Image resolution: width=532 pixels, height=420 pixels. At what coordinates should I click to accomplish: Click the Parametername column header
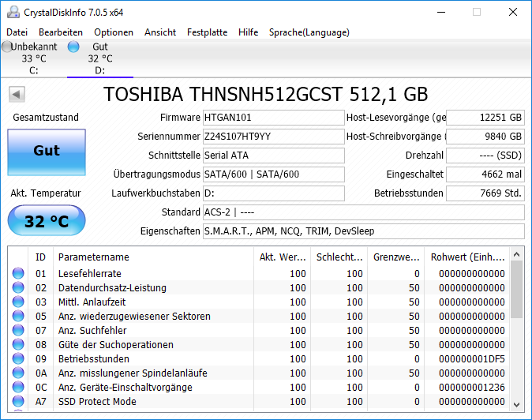[x=153, y=257]
